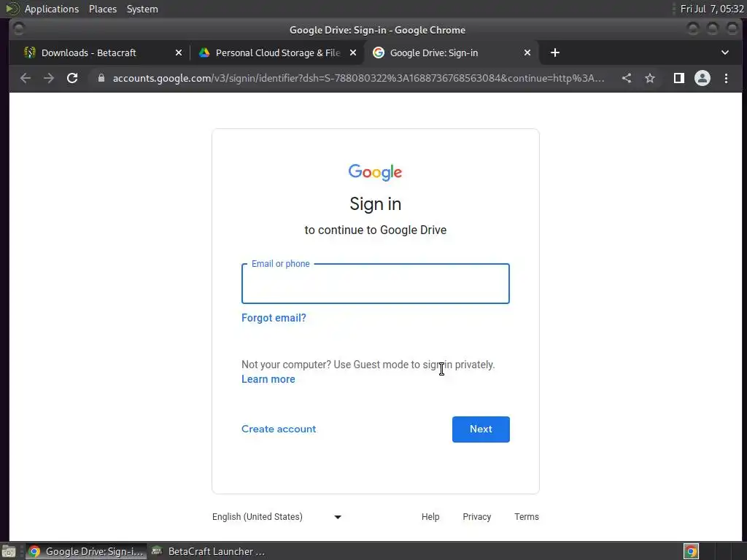Close the Personal Cloud Storage tab
Screen dimensions: 747x560
tap(353, 52)
